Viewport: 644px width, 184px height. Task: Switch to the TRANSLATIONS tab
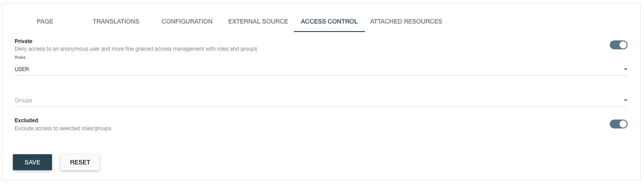point(116,21)
